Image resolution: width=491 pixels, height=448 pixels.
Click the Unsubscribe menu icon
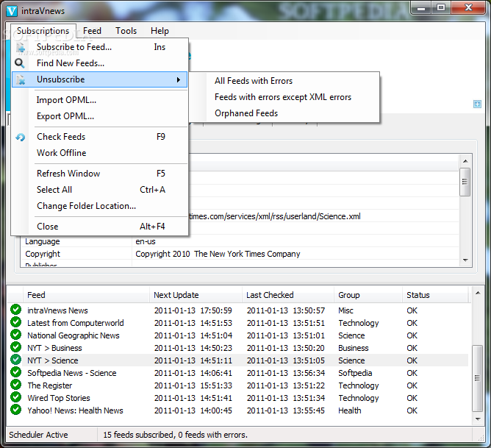(x=21, y=79)
